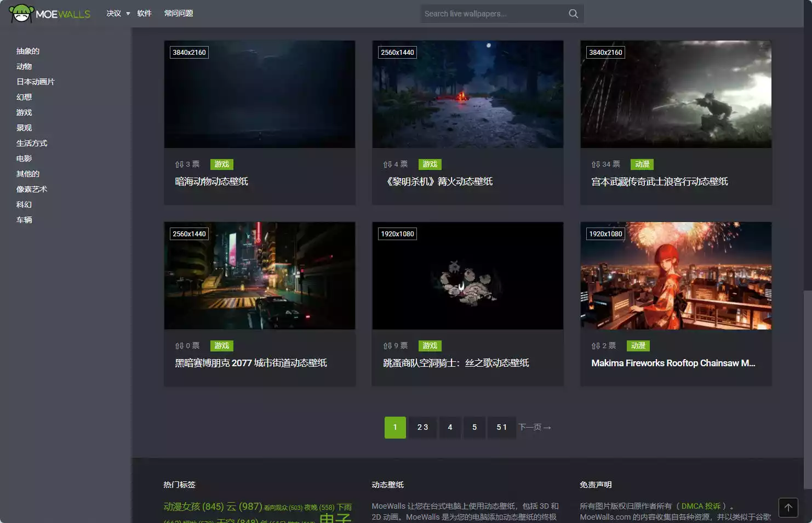Open the title link 跳蚤商队空洞骑士：丝之歌动态壁纸
This screenshot has width=812, height=523.
coord(456,363)
